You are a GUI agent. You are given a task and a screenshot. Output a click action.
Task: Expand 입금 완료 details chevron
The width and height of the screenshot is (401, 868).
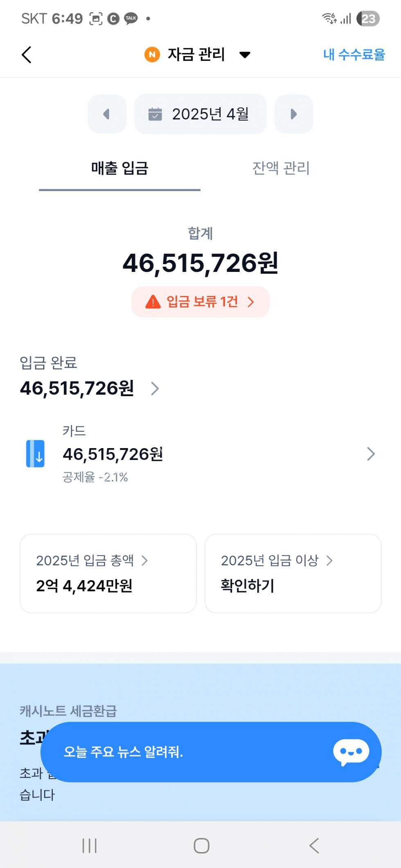(x=155, y=388)
